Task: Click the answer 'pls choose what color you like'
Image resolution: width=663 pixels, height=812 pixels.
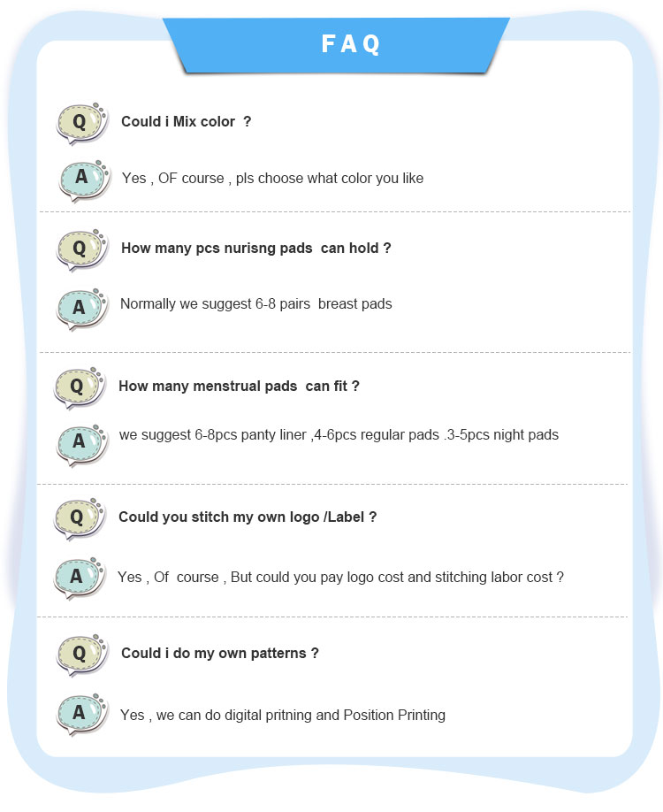Action: tap(273, 179)
